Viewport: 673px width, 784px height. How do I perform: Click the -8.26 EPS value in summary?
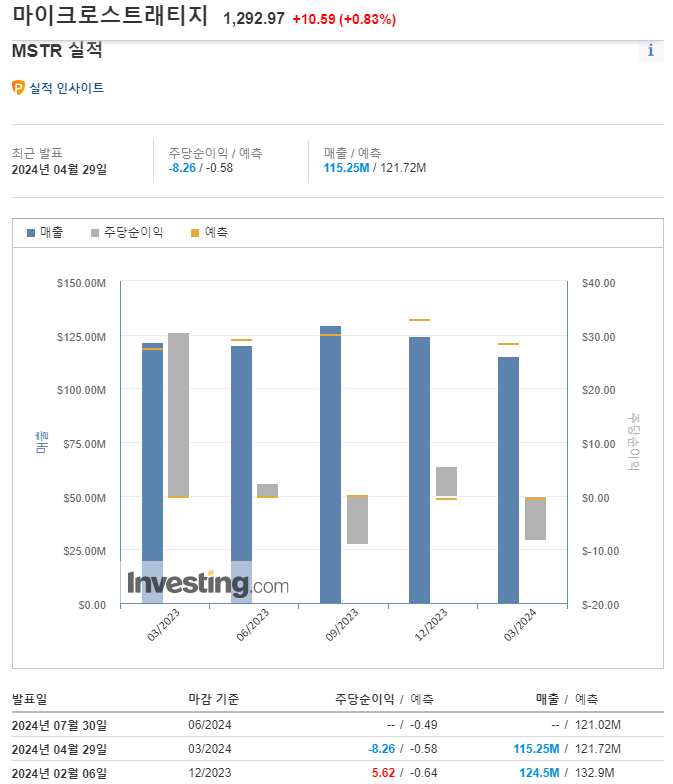(182, 168)
